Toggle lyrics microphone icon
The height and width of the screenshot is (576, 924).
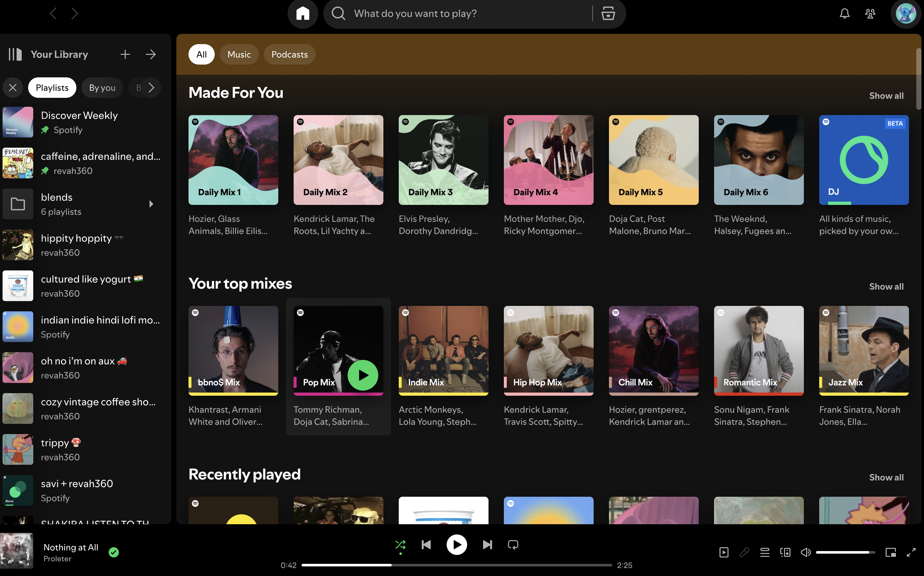pyautogui.click(x=744, y=552)
